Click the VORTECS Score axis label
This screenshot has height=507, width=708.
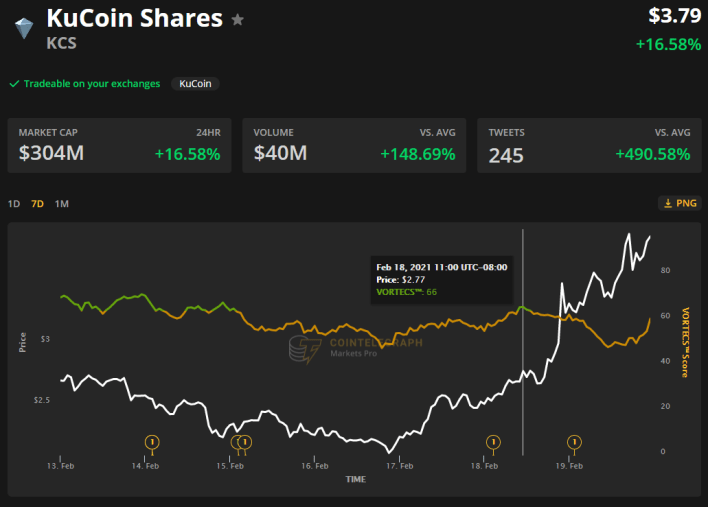[x=684, y=342]
